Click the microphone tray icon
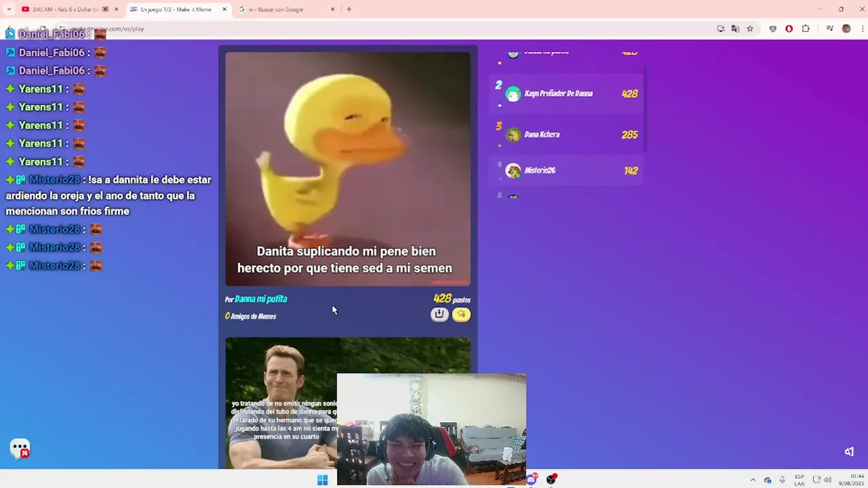The image size is (868, 488). coord(782,480)
